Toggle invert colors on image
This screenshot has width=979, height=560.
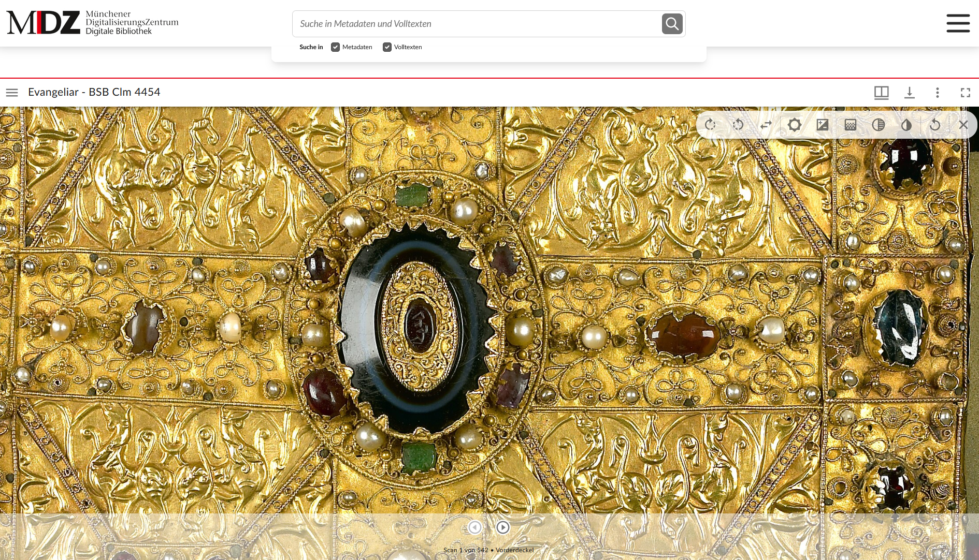[x=906, y=125]
